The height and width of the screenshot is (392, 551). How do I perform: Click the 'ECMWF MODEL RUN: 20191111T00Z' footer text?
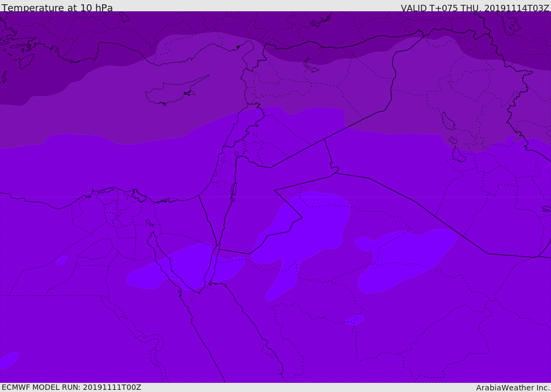72,387
